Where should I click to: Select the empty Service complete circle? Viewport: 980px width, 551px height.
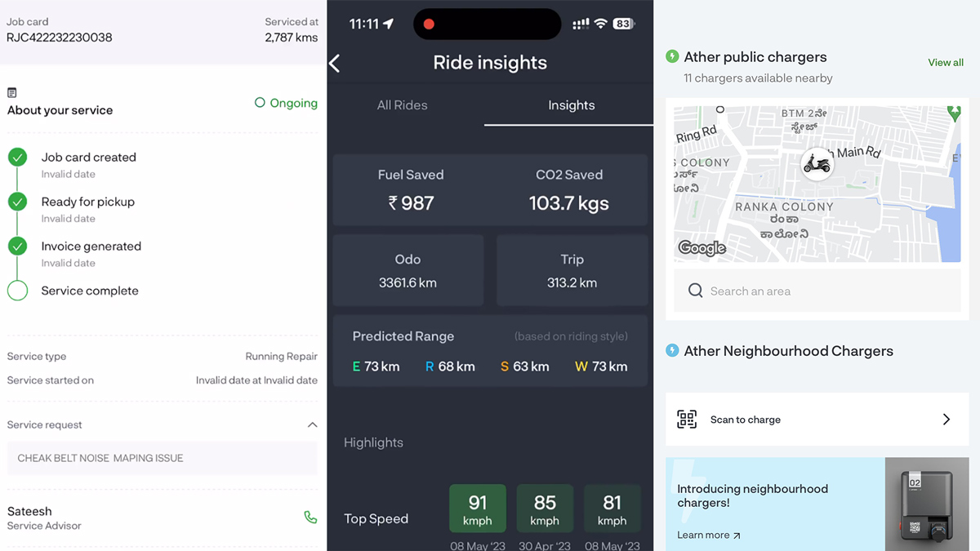18,291
